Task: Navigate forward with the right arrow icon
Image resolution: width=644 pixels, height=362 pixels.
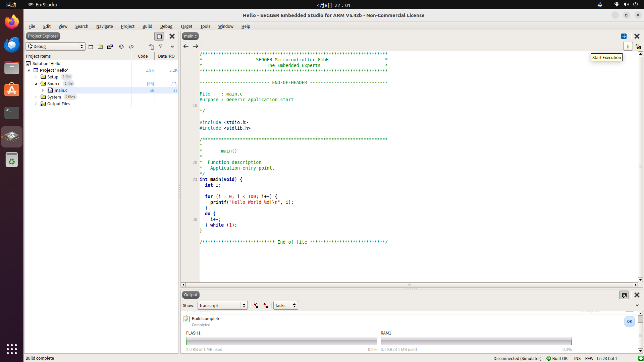Action: pyautogui.click(x=196, y=46)
